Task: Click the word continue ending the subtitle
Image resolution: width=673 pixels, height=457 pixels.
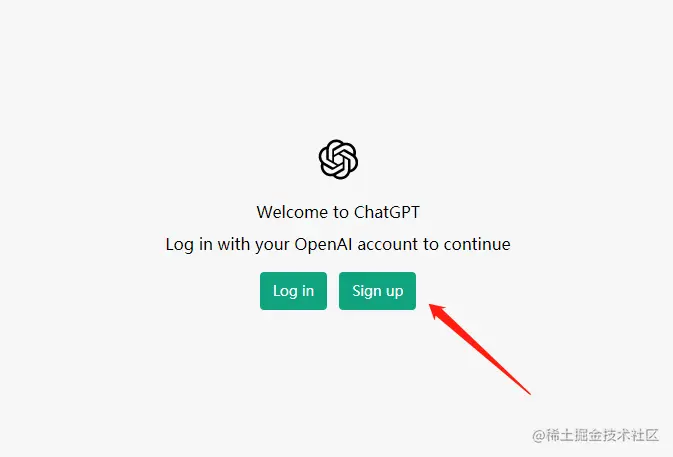Action: [x=477, y=244]
